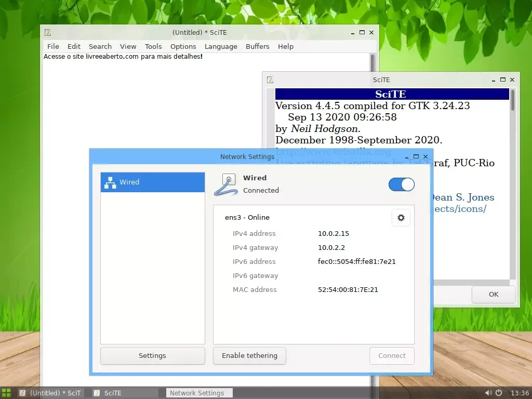Click the SciTE icon in about dialog titlebar
The height and width of the screenshot is (399, 532).
click(x=270, y=79)
